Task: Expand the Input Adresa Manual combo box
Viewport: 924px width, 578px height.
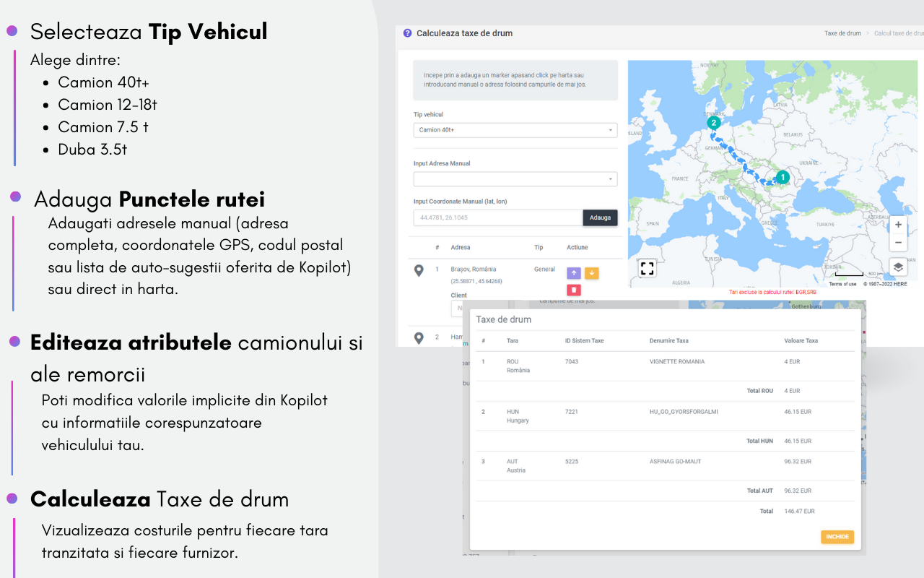Action: click(515, 179)
